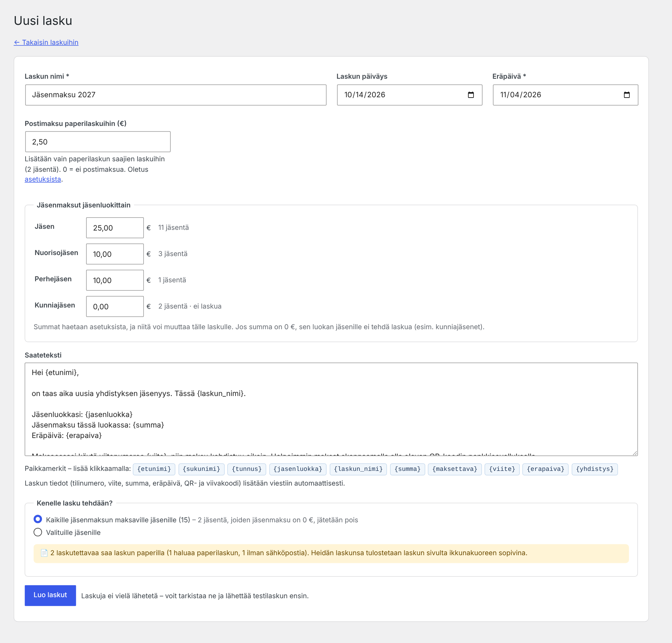Insert the {laskun_nimi} placeholder chip

(x=358, y=469)
